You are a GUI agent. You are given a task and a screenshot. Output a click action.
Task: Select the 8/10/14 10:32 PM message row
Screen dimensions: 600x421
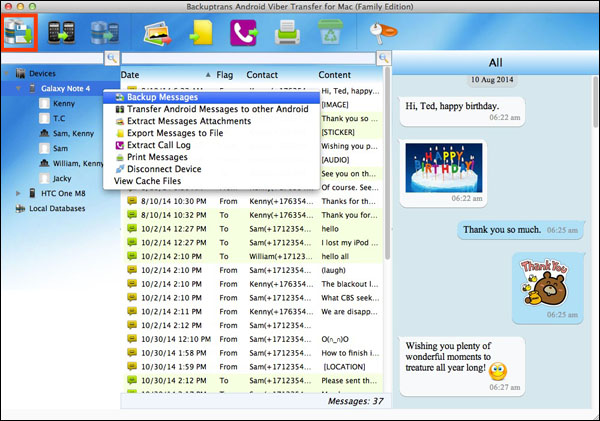point(252,215)
